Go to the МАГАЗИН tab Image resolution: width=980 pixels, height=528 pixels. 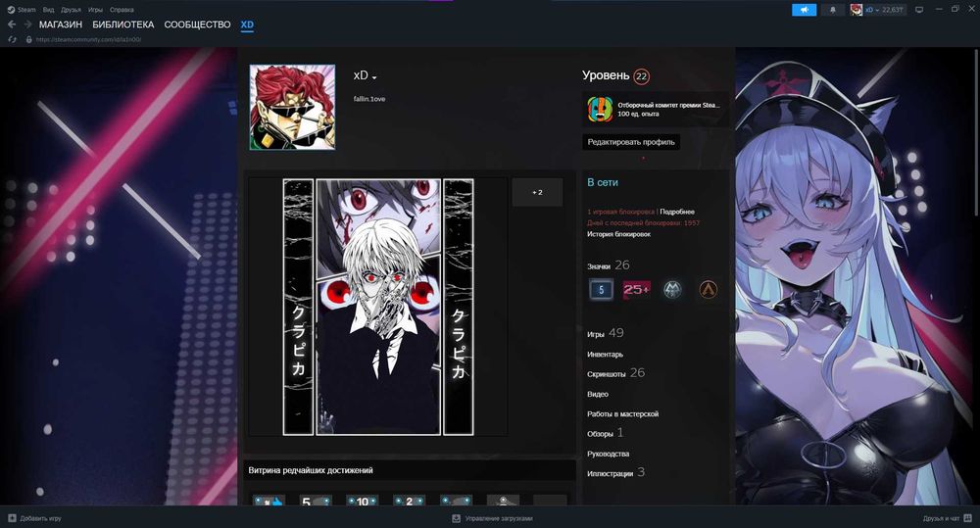[x=61, y=24]
